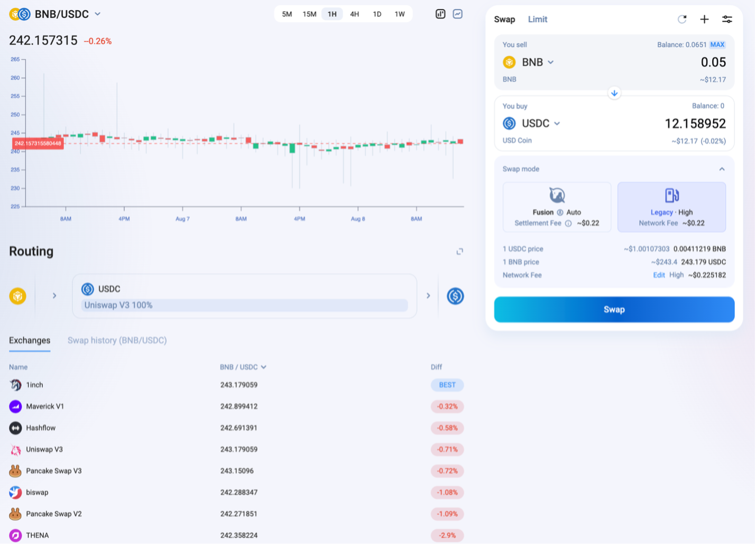Select the Legacy High swap mode
756x547 pixels.
pyautogui.click(x=671, y=207)
